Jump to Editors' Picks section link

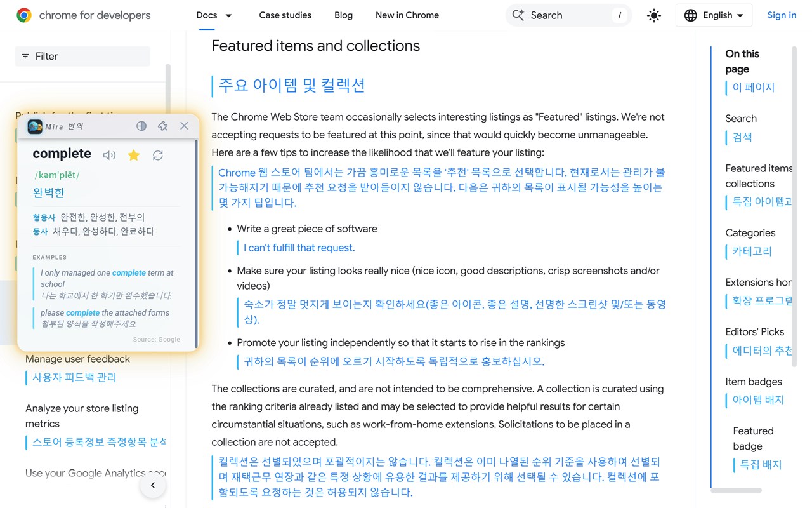755,331
